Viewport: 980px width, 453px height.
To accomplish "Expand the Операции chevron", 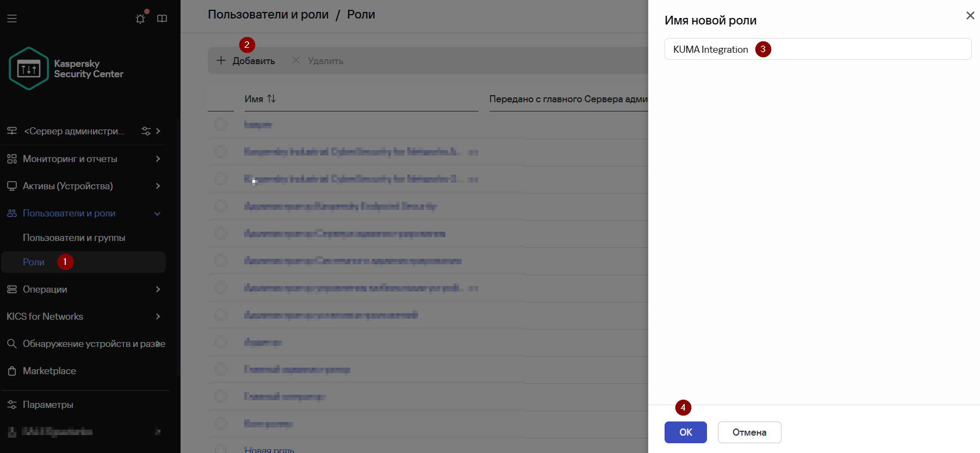I will click(158, 289).
